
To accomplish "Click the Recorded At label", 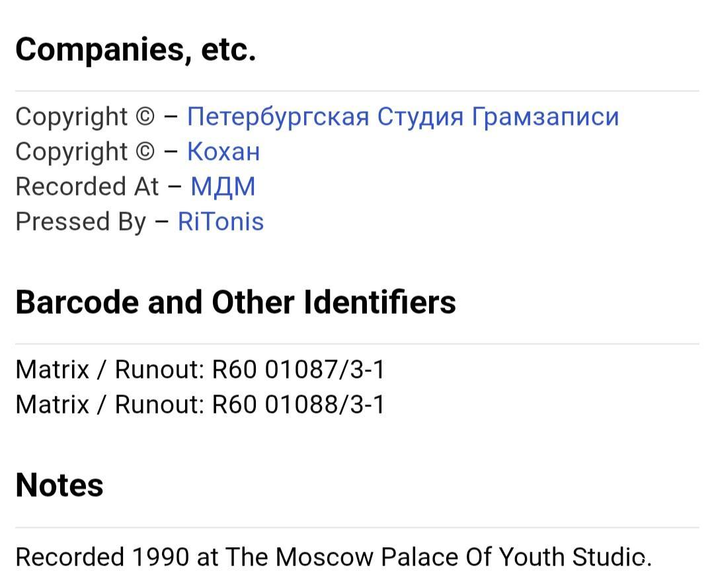I will [87, 186].
